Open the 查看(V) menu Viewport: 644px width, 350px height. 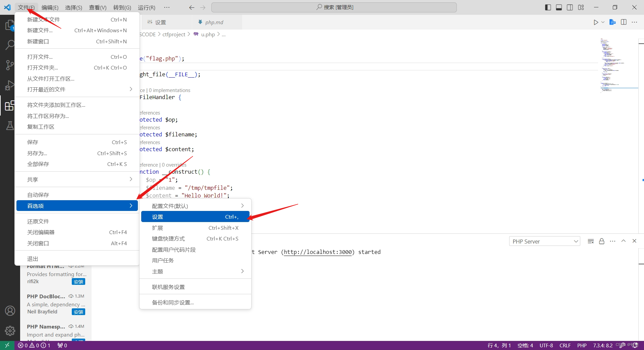click(x=98, y=7)
